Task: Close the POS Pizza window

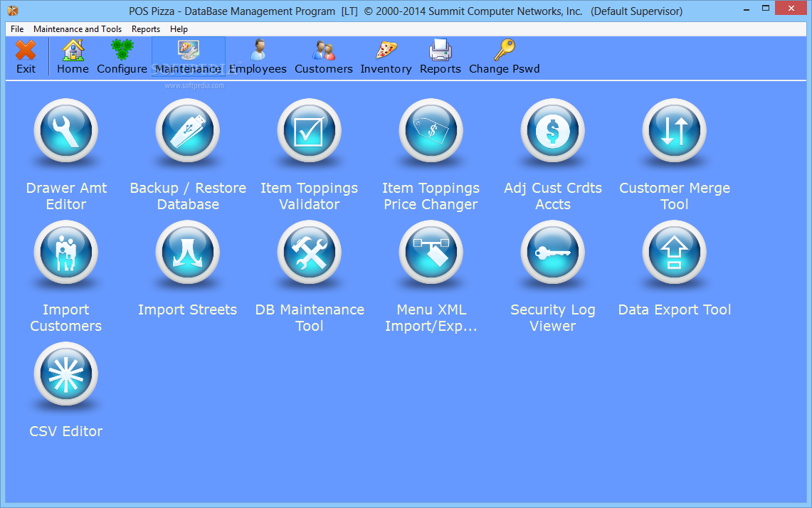Action: (791, 9)
